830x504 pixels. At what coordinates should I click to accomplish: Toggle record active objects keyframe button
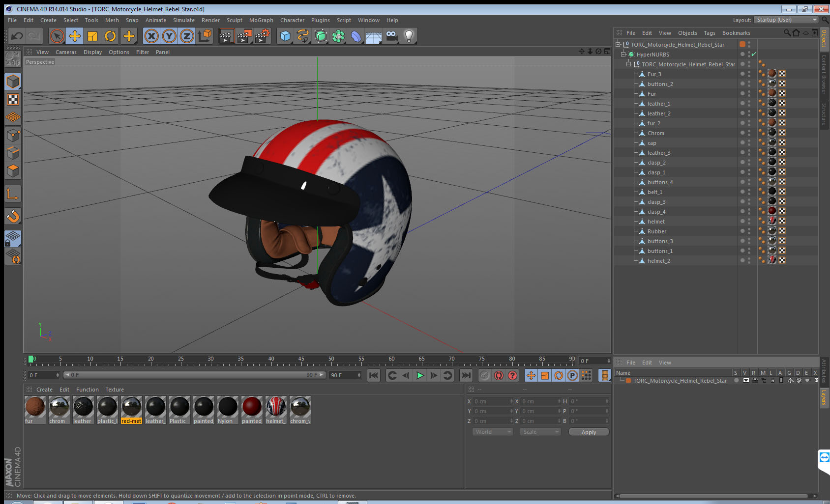pos(485,375)
